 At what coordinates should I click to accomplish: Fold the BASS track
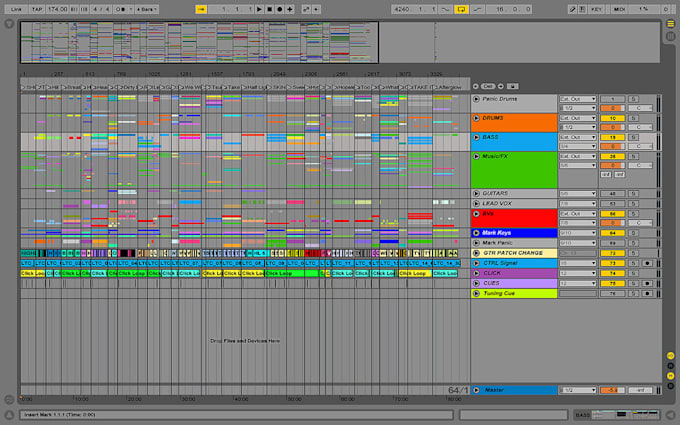476,137
